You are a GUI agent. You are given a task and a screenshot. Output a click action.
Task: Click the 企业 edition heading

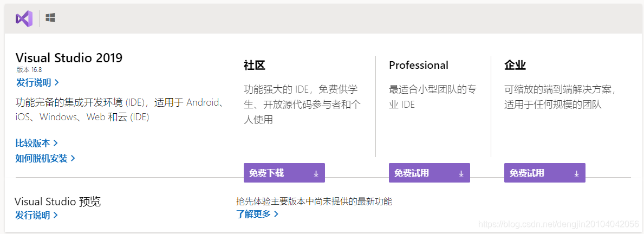pyautogui.click(x=515, y=66)
